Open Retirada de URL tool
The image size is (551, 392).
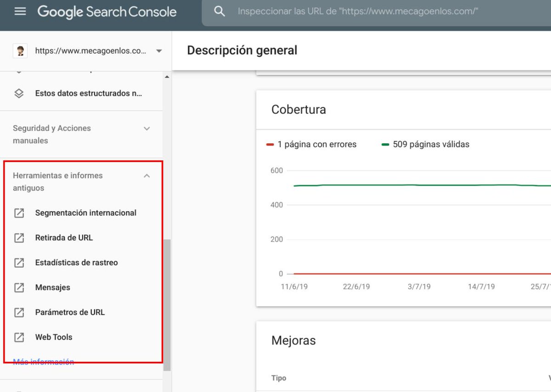click(x=64, y=238)
